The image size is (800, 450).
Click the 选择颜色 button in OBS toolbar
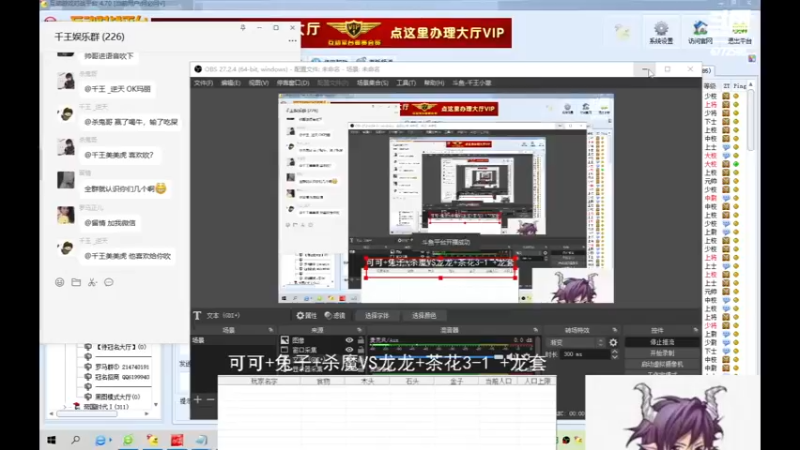coord(424,315)
